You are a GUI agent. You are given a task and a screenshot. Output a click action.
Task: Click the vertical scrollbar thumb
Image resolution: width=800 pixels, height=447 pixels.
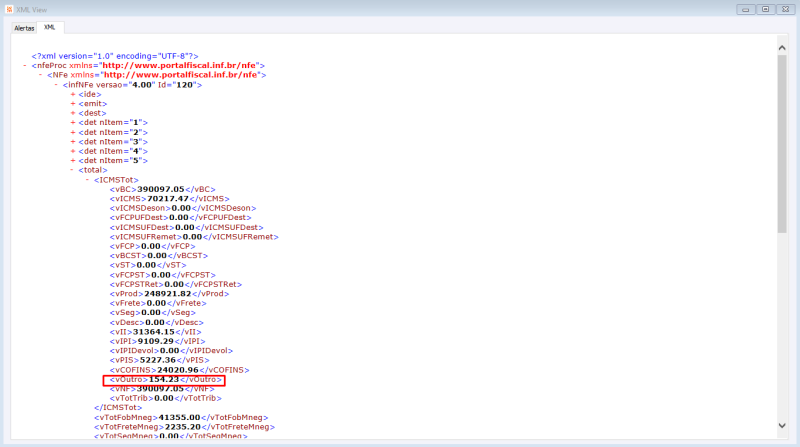click(782, 144)
